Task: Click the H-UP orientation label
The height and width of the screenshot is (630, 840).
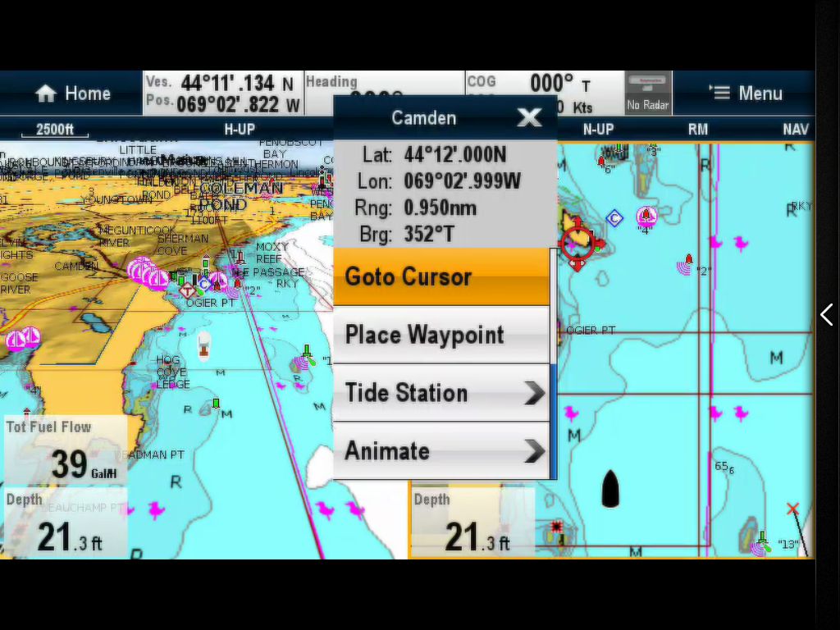Action: [x=240, y=130]
